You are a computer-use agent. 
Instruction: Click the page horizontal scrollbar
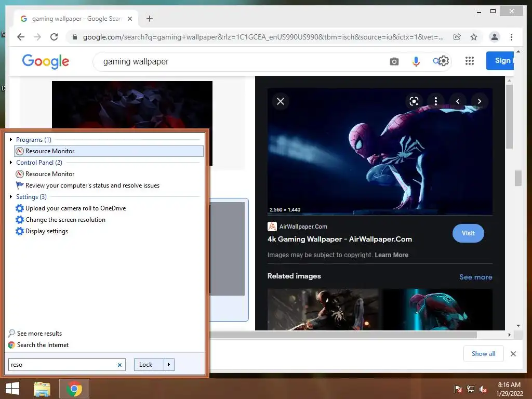click(x=343, y=335)
